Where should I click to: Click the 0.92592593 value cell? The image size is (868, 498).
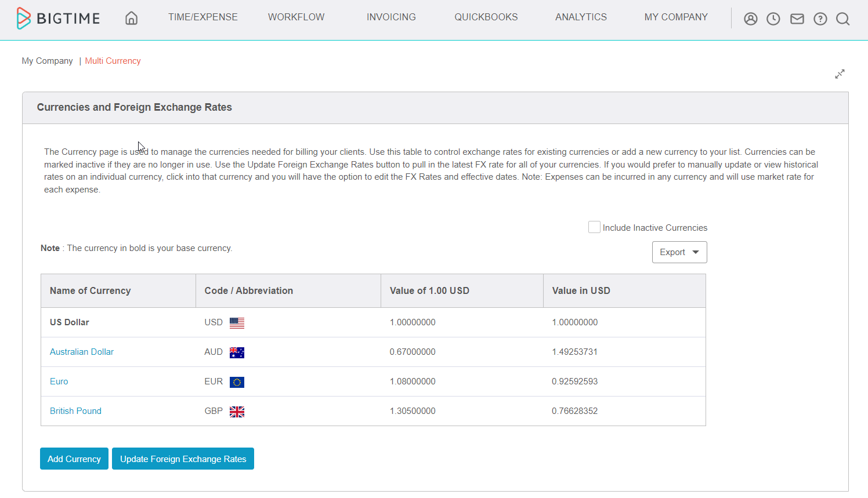click(x=574, y=381)
